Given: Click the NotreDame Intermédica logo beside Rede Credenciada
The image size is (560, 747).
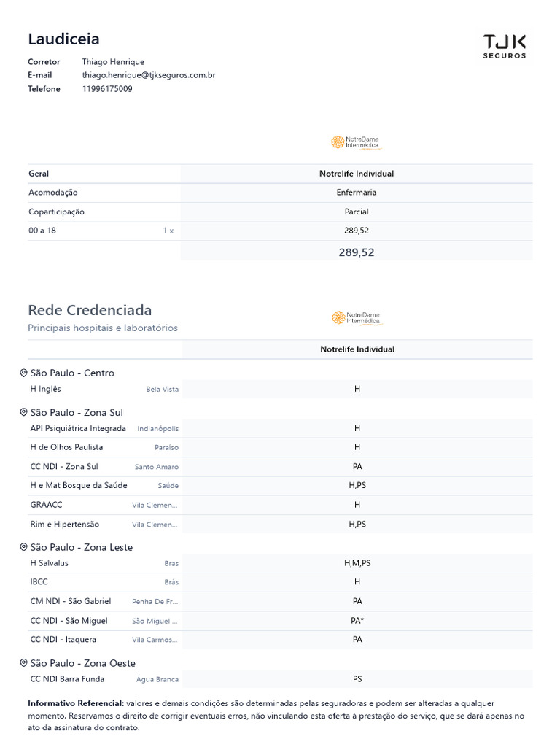Looking at the screenshot, I should pos(357,318).
